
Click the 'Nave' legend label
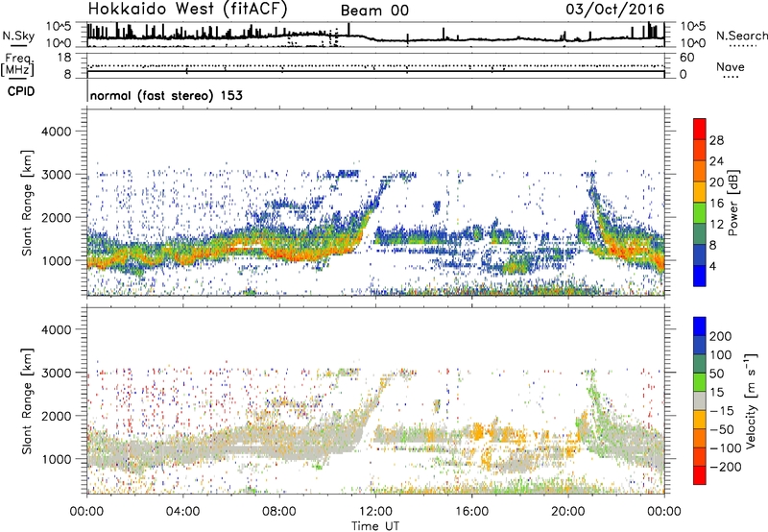(x=731, y=66)
